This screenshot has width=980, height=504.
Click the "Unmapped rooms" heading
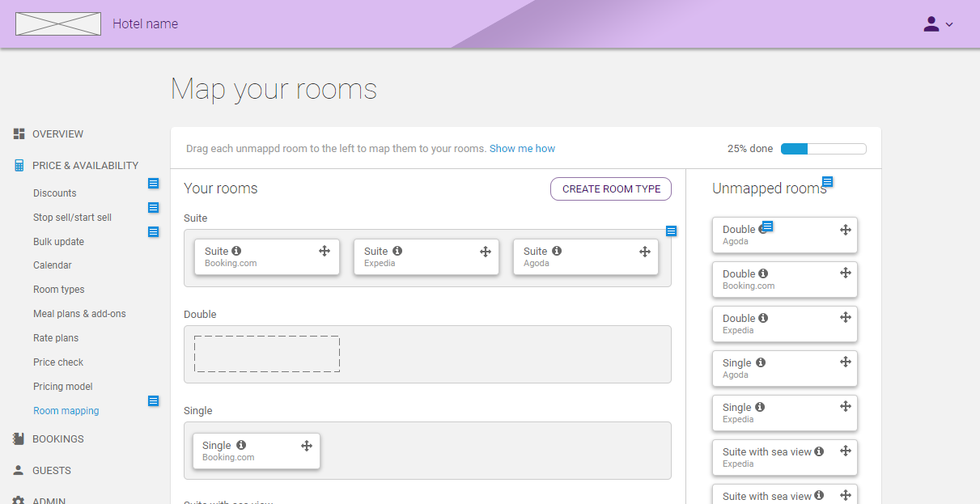click(770, 188)
